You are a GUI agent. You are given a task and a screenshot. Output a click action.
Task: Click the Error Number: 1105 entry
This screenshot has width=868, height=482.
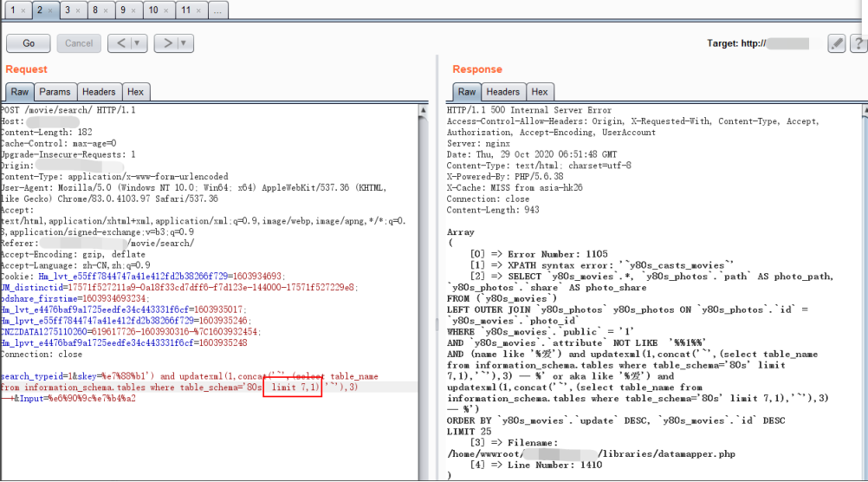[x=539, y=254]
